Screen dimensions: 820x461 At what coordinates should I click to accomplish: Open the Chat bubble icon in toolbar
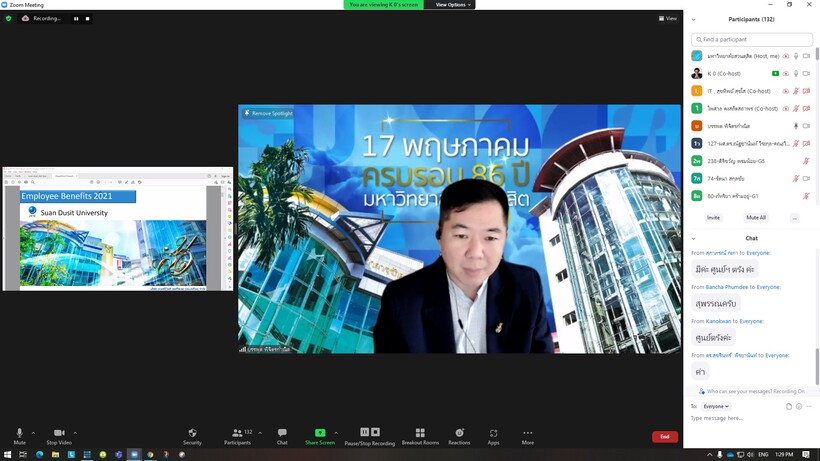282,432
